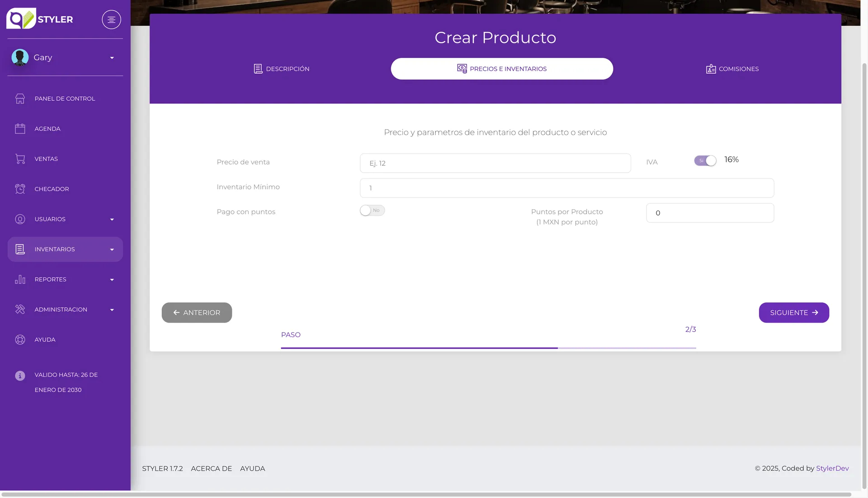This screenshot has height=498, width=868.
Task: Enable the Pago con puntos switch
Action: click(372, 211)
